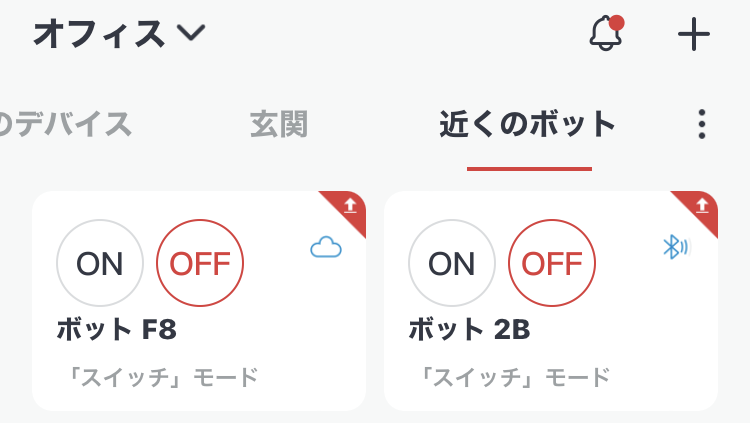
Task: Click 「スイッチ」モード label under ボット 2B
Action: 510,378
